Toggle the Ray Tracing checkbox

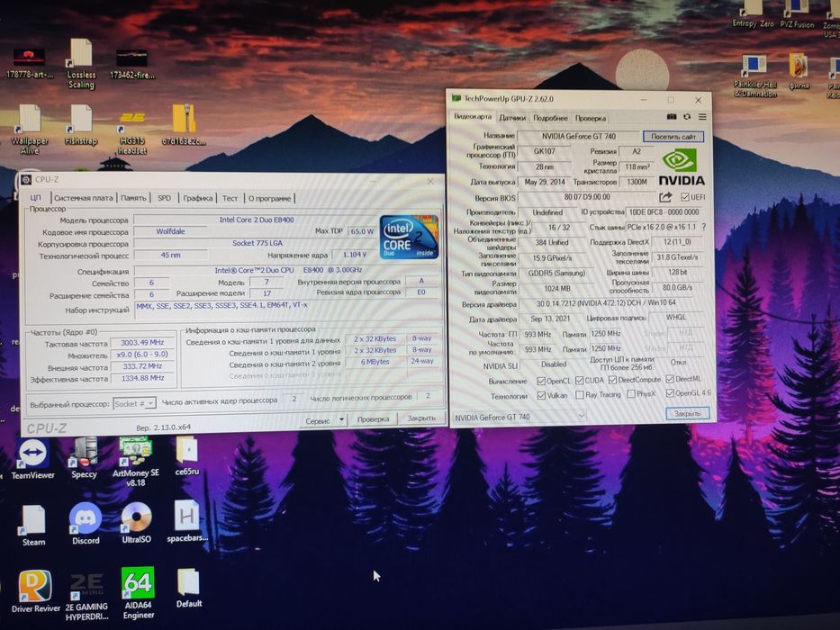click(x=579, y=395)
